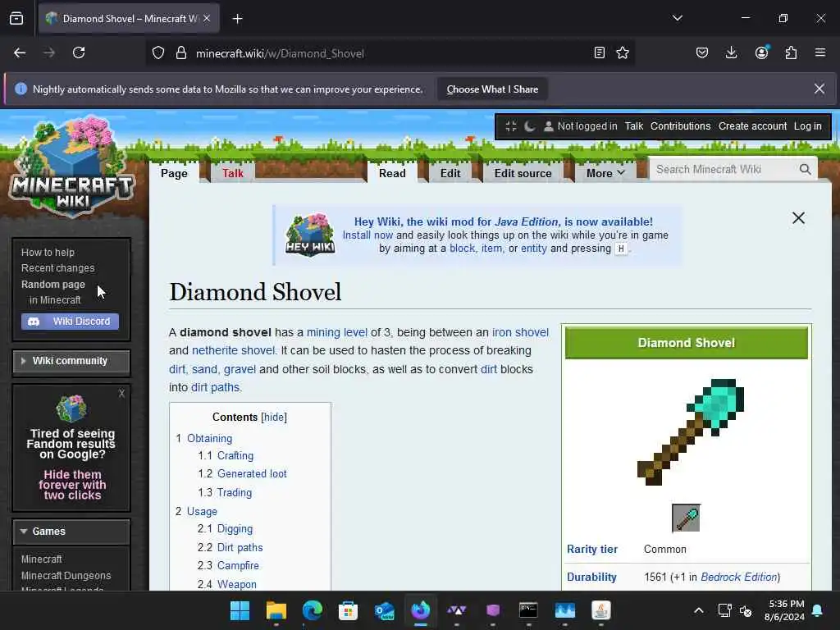This screenshot has width=840, height=630.
Task: Open Outlook from taskbar
Action: coord(385,610)
